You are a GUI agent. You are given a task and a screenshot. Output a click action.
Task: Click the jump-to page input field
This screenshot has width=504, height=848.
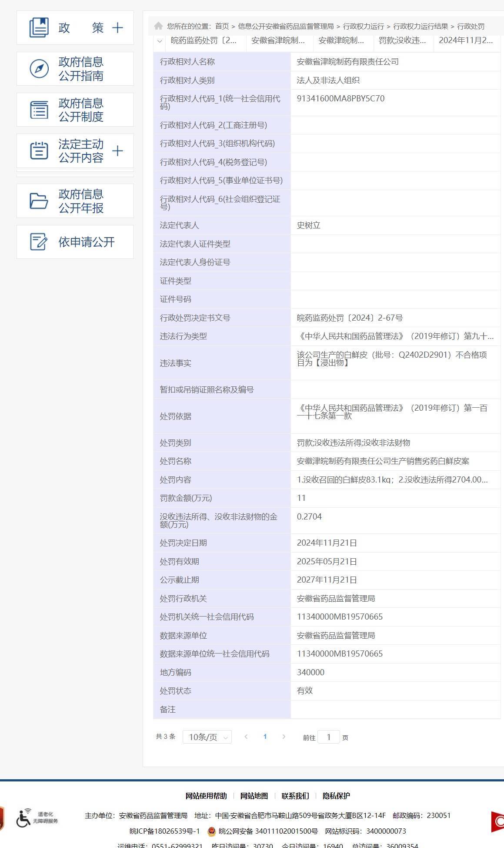[x=328, y=737]
